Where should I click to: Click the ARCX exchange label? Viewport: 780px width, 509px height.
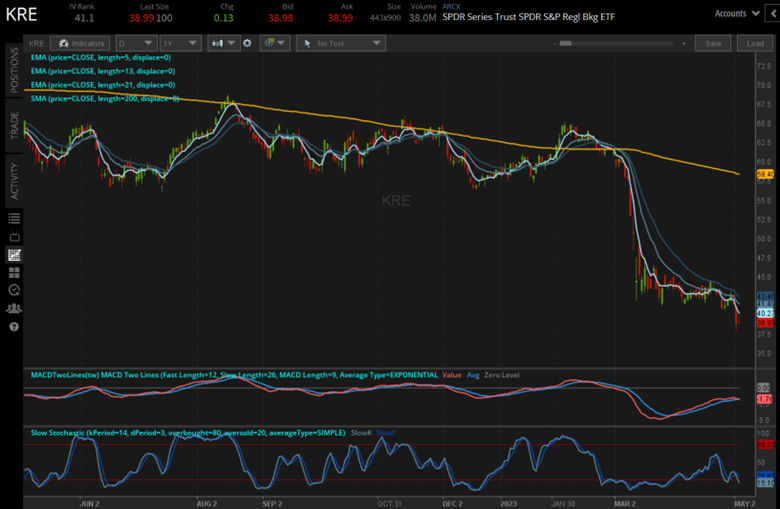coord(451,6)
